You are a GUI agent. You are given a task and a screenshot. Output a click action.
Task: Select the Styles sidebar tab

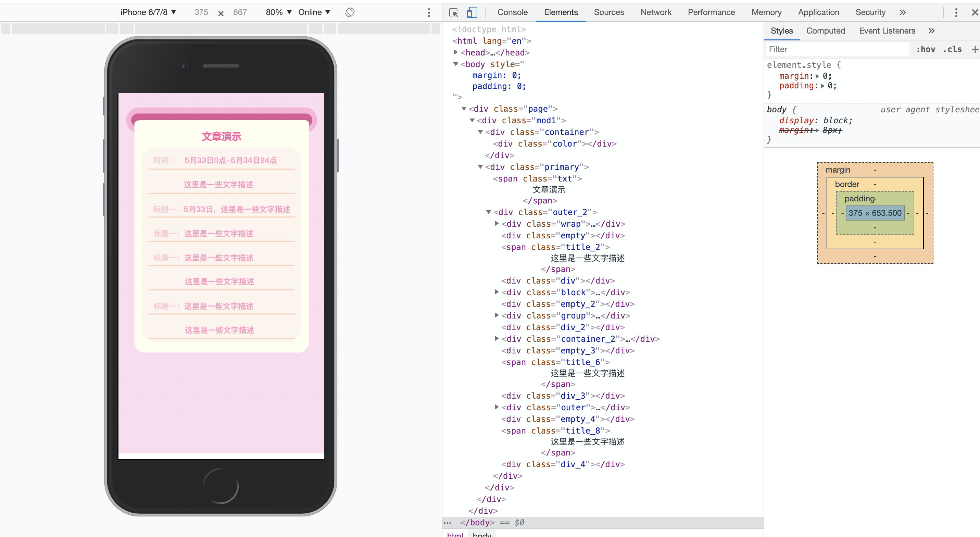[x=782, y=31]
